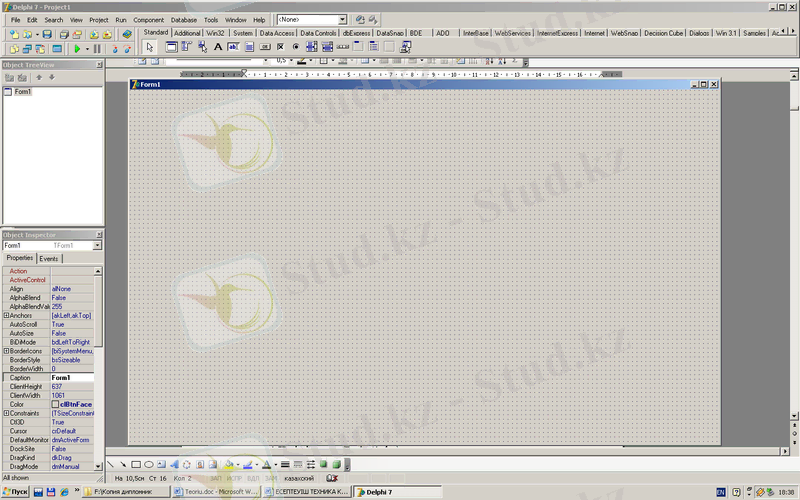Expand the Constraints property node

[x=6, y=413]
